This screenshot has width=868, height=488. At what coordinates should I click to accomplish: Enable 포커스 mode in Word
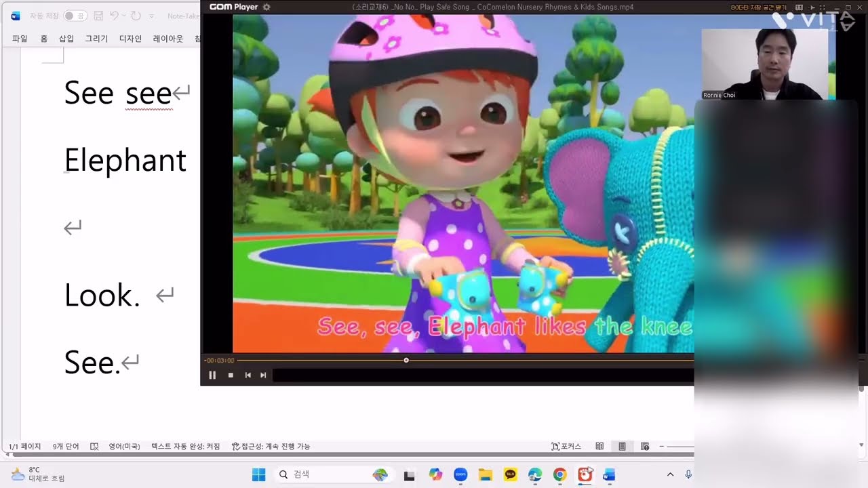pos(567,447)
